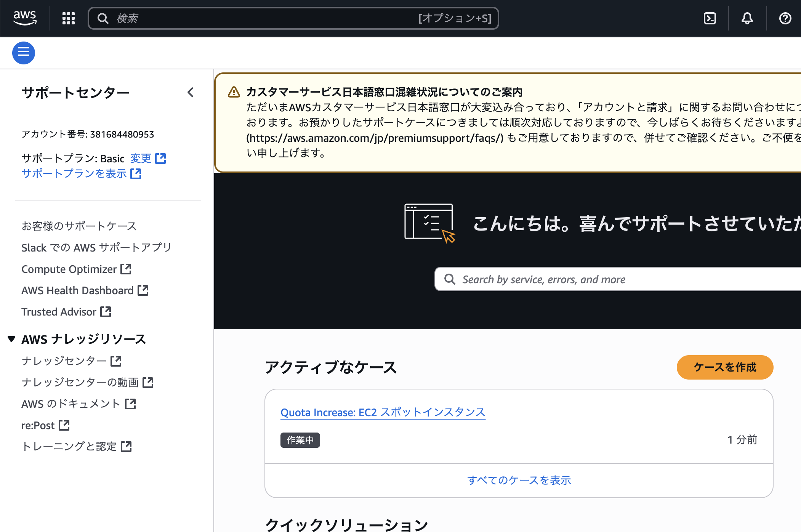801x532 pixels.
Task: Click the 変更 support plan link
Action: pos(141,158)
